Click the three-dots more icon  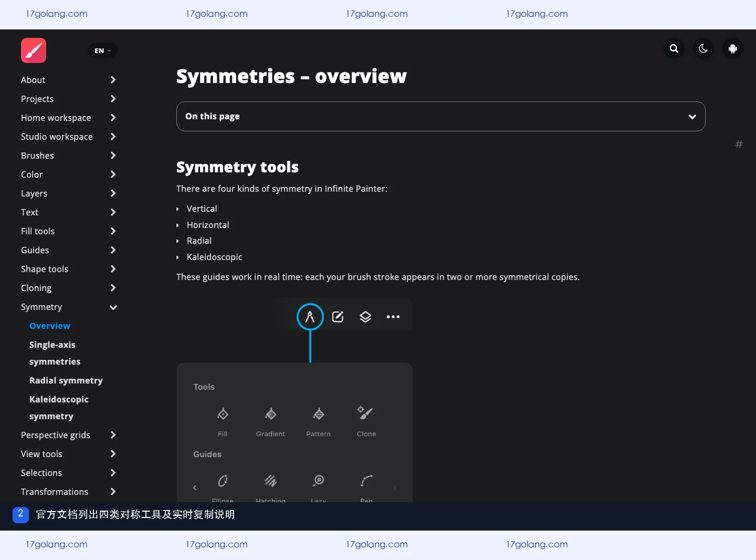(393, 317)
